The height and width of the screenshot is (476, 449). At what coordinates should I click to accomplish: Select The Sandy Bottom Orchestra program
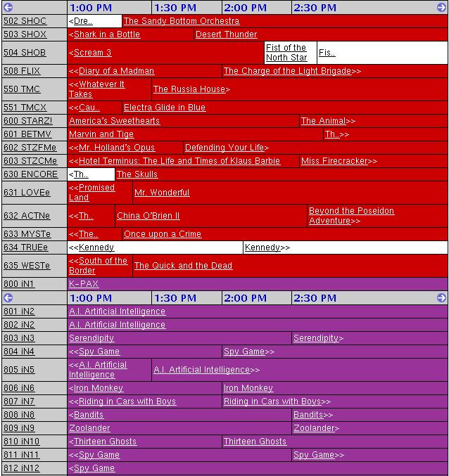(x=182, y=21)
